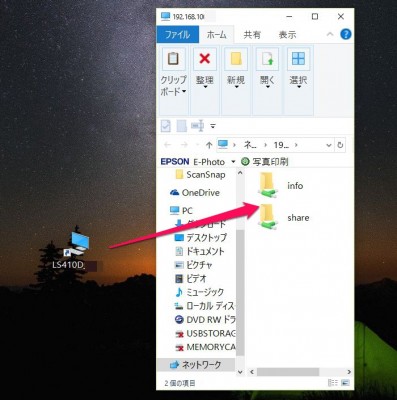Click the horizontal scrollbar in file pane
The image size is (397, 400).
pyautogui.click(x=288, y=372)
